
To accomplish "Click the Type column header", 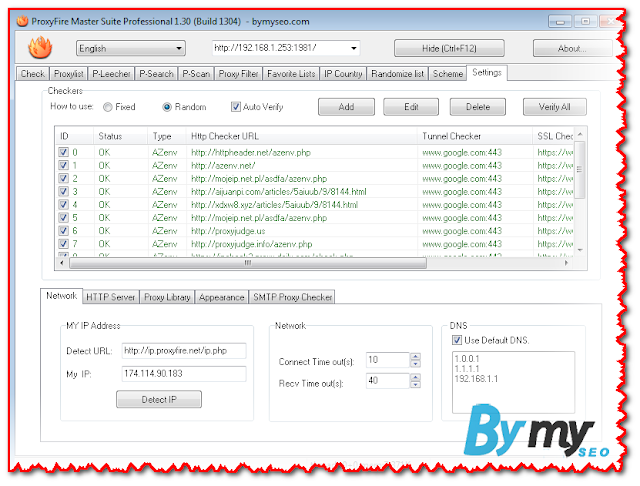I will pos(167,136).
